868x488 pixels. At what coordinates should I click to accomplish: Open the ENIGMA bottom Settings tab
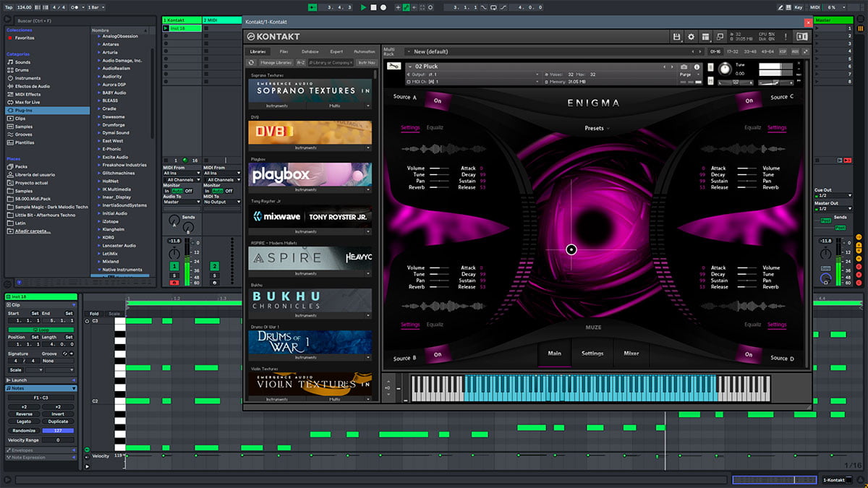592,354
